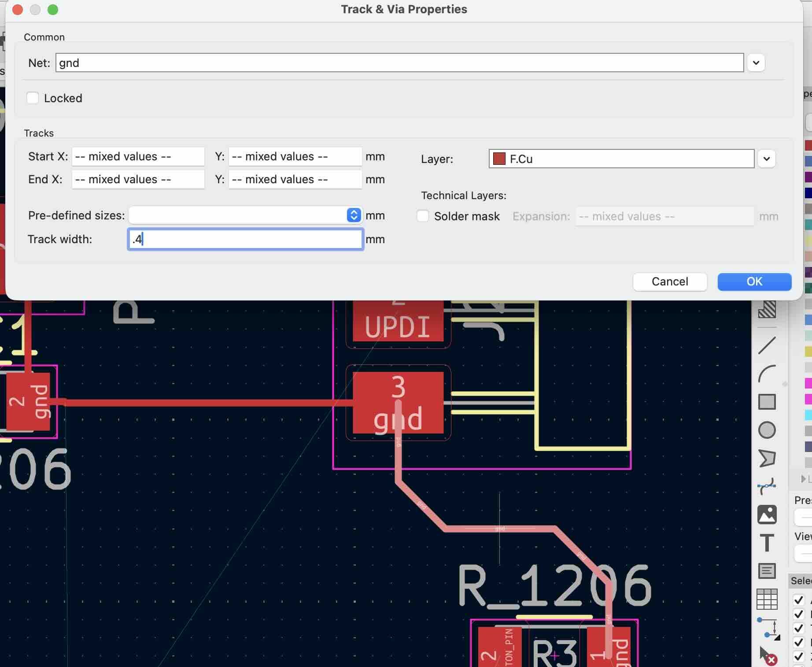Select the rule area (keepout) tool

pos(767,309)
